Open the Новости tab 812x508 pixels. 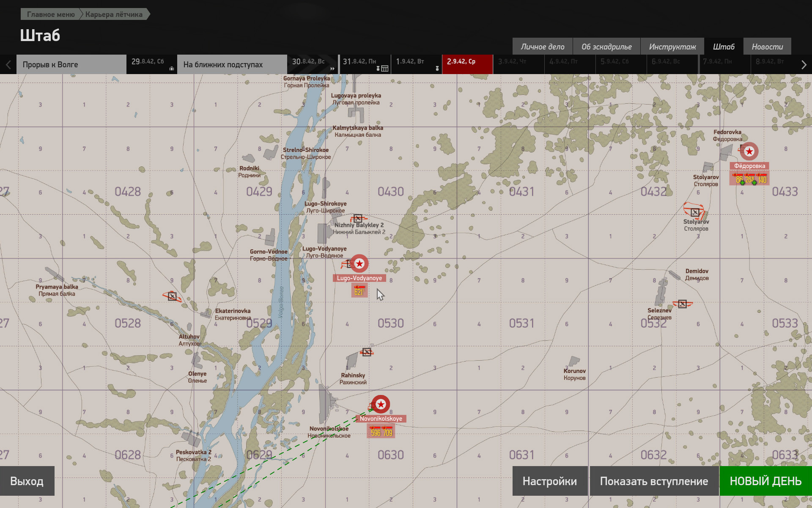click(767, 47)
